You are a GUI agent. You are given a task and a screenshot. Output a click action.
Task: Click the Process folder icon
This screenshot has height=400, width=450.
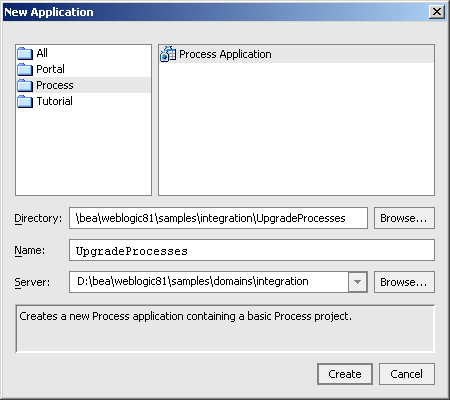pyautogui.click(x=25, y=85)
